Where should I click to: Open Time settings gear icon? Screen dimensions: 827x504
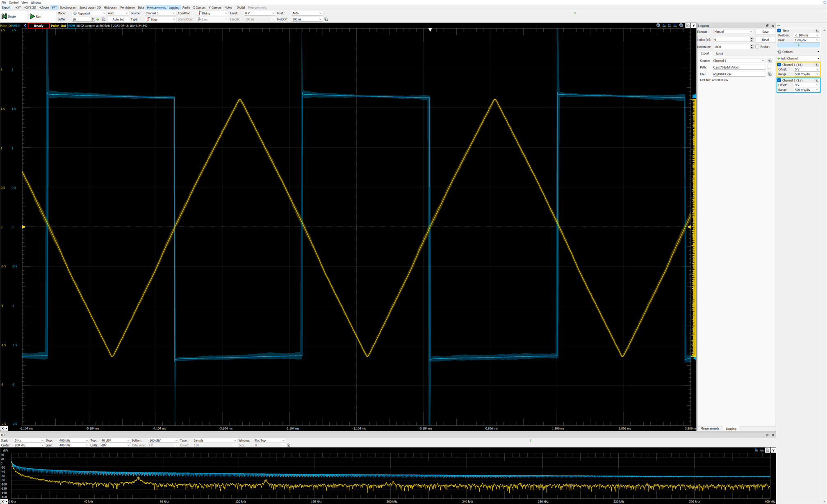[817, 31]
